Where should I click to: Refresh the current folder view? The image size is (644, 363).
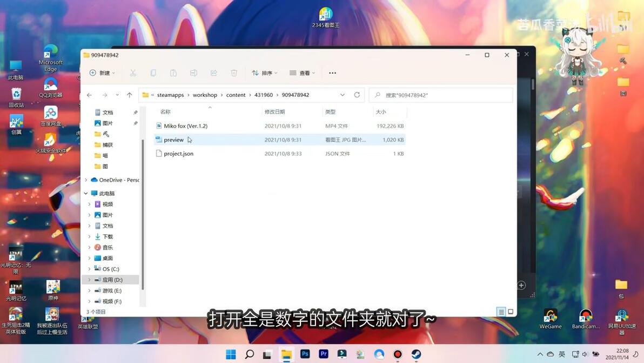click(357, 95)
